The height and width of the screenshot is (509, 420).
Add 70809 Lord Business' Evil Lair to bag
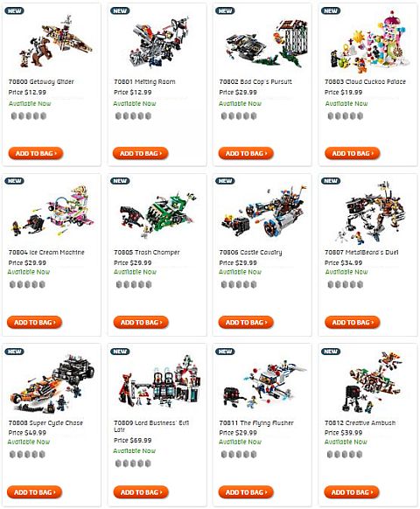click(x=141, y=492)
